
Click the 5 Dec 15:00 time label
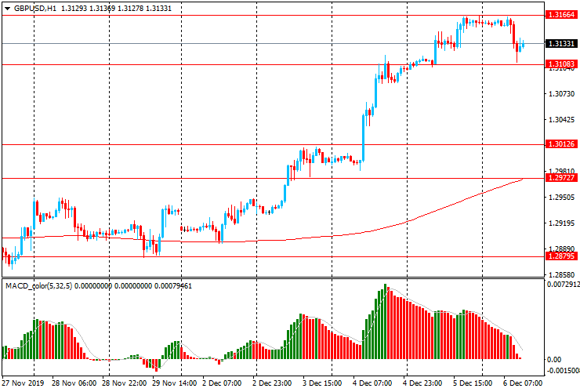click(x=473, y=383)
